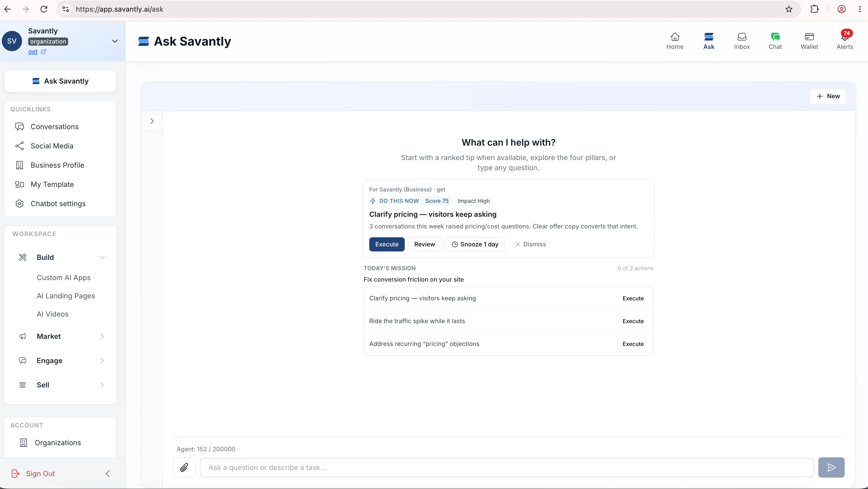Click the Home house icon
This screenshot has width=868, height=489.
675,37
